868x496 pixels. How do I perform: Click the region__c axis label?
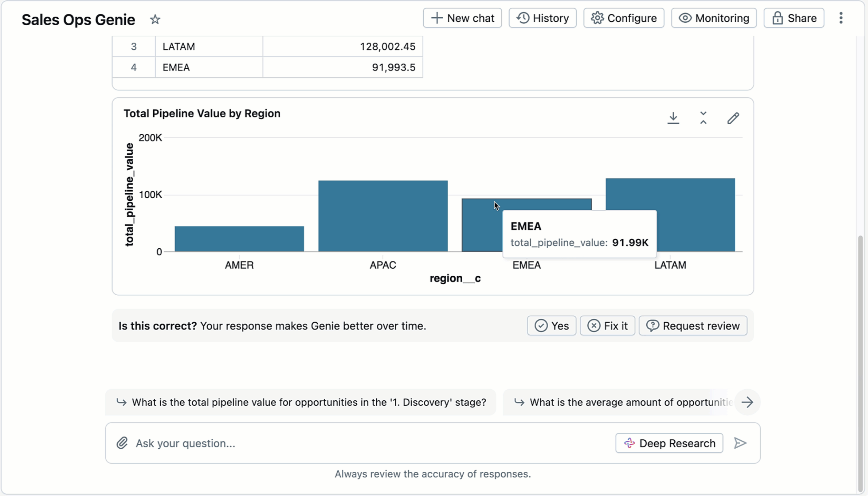(x=455, y=278)
